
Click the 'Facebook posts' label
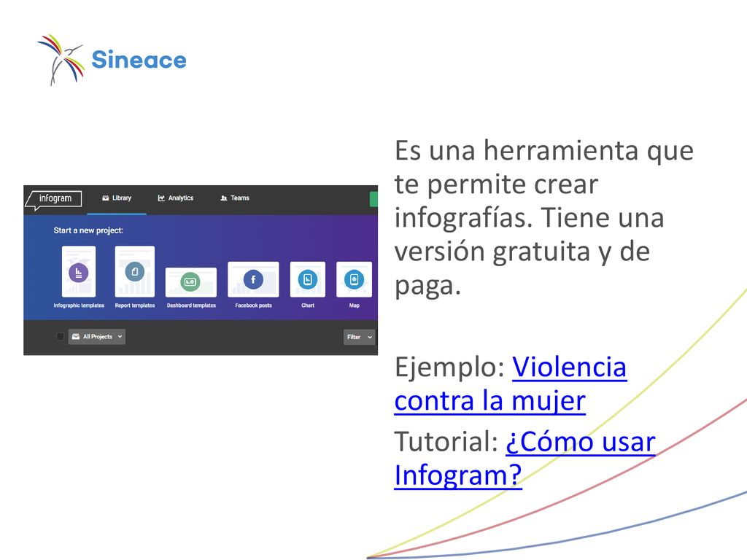(253, 306)
